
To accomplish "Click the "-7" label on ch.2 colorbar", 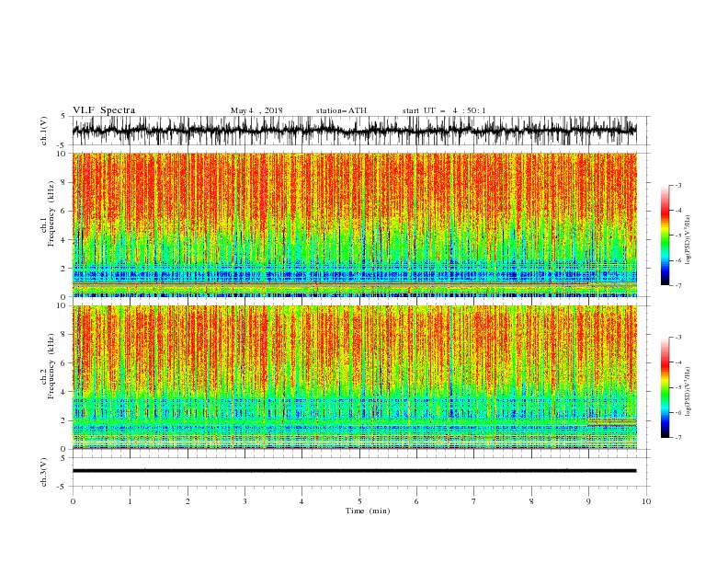I will 677,438.
